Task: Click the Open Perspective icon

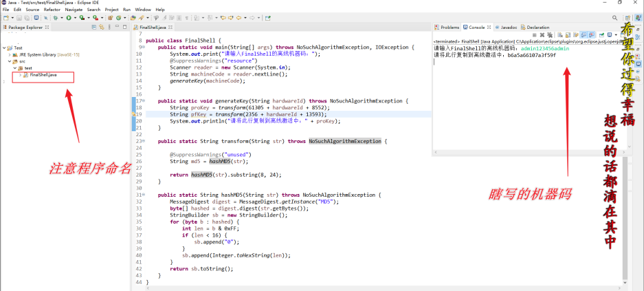Action: [x=628, y=18]
